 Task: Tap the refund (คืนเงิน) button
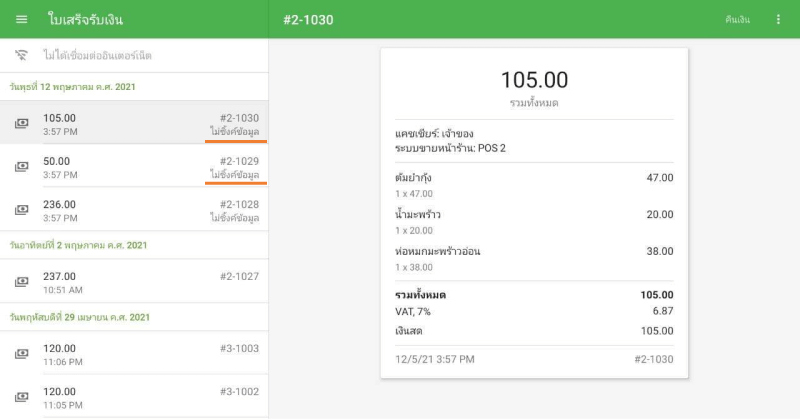[737, 19]
